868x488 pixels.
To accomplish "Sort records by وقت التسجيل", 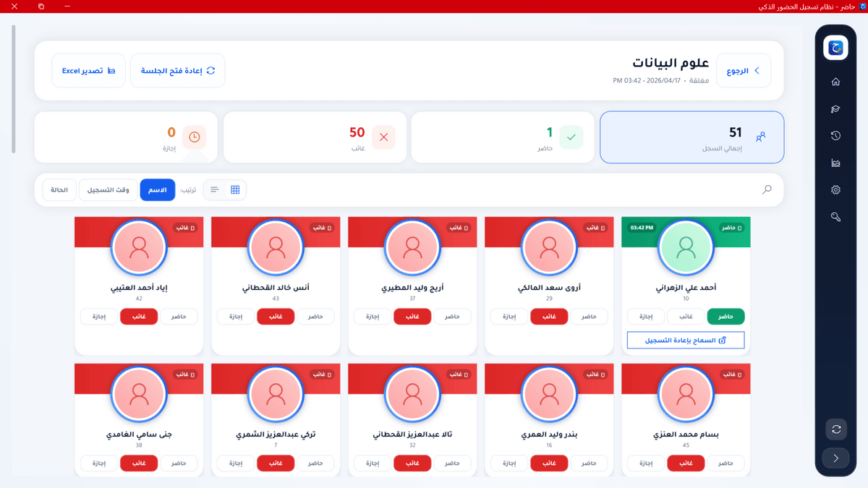I will click(109, 189).
